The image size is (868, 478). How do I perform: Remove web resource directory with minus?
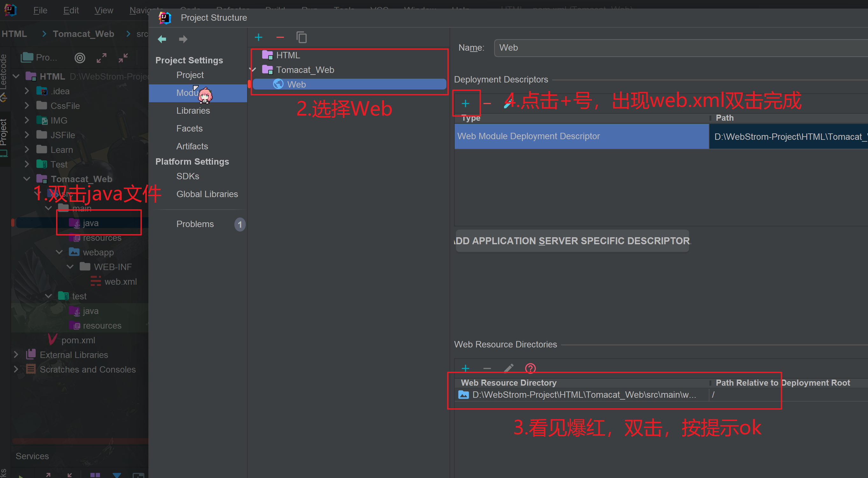point(487,368)
